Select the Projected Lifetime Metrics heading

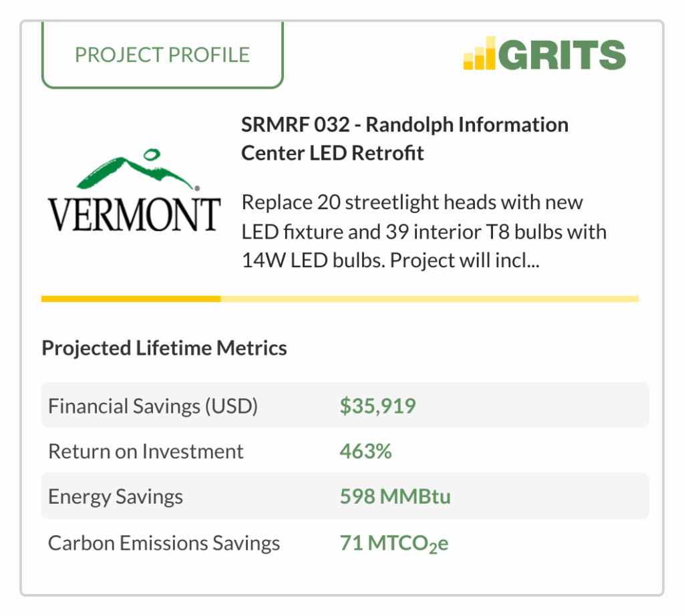(164, 348)
